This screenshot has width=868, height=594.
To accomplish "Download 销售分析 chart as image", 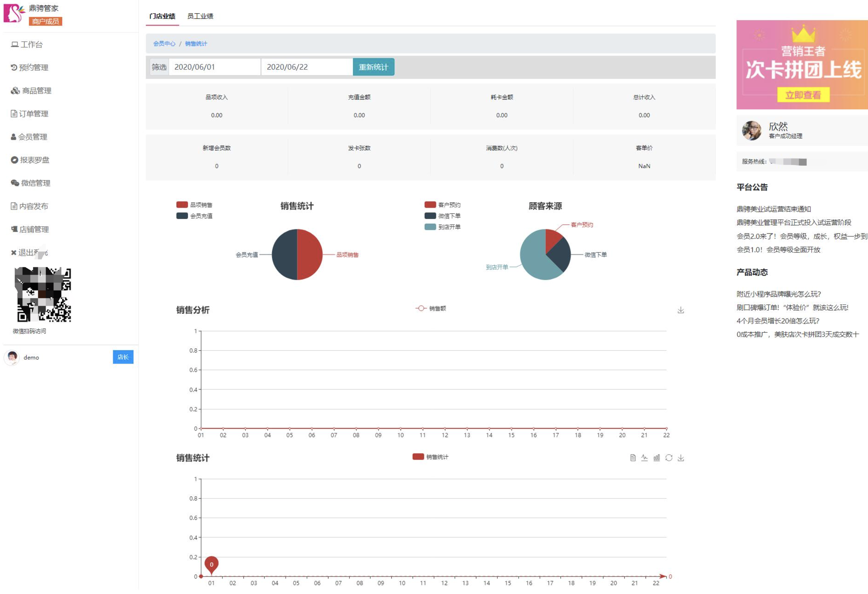I will [x=681, y=310].
